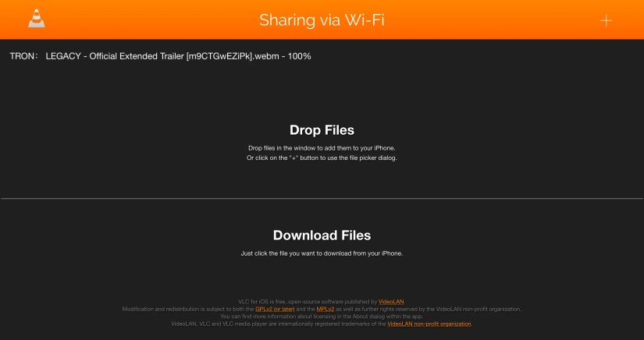Image resolution: width=644 pixels, height=340 pixels.
Task: Click the VLC cone logo icon
Action: [37, 19]
